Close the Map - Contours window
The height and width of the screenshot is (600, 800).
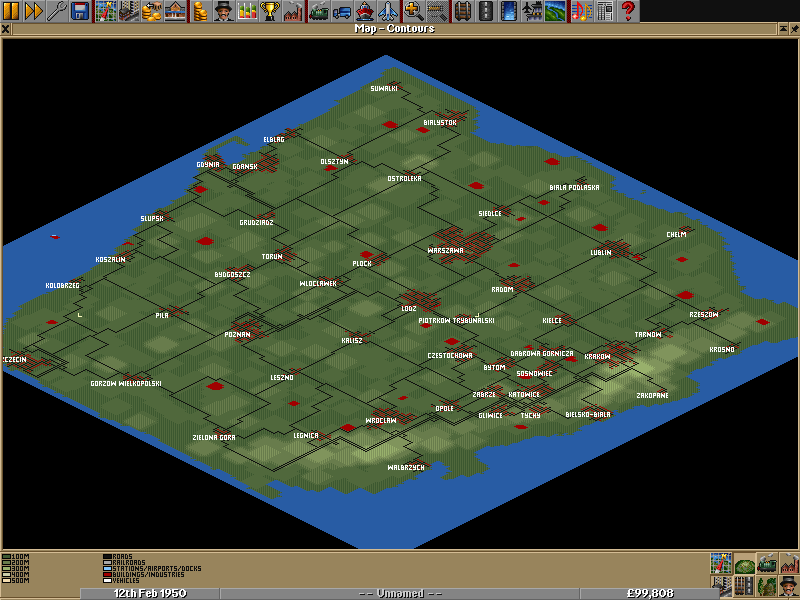pos(6,29)
